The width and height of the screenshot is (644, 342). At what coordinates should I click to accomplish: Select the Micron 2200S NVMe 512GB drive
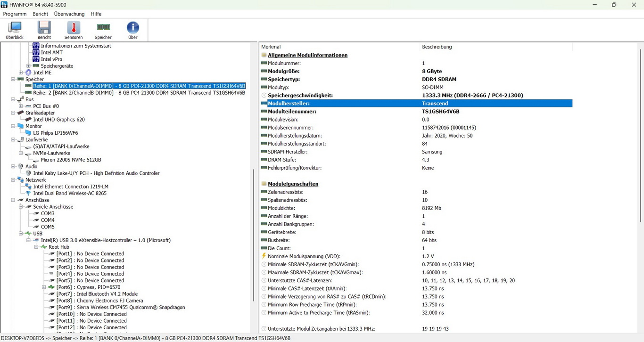71,160
